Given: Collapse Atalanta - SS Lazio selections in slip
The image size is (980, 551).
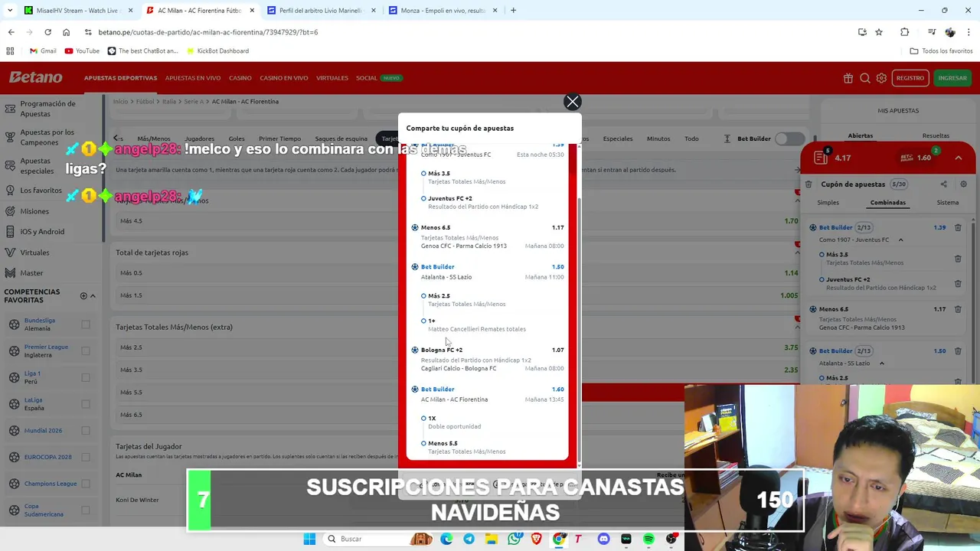Looking at the screenshot, I should [x=881, y=364].
